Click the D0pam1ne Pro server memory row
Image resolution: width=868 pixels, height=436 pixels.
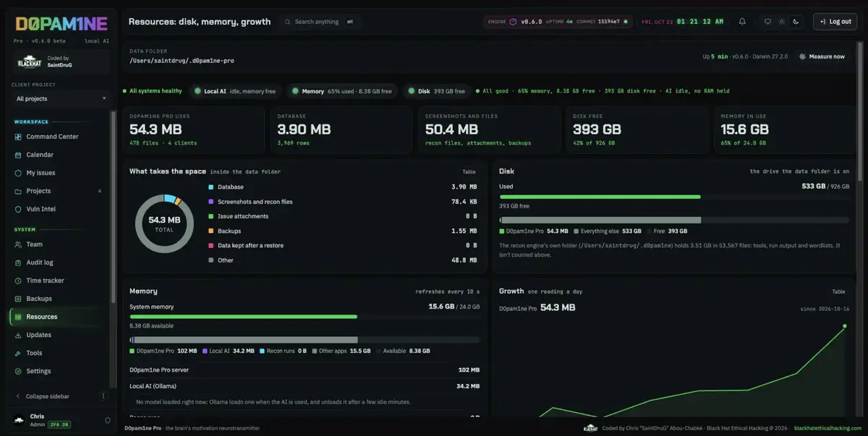pyautogui.click(x=305, y=370)
